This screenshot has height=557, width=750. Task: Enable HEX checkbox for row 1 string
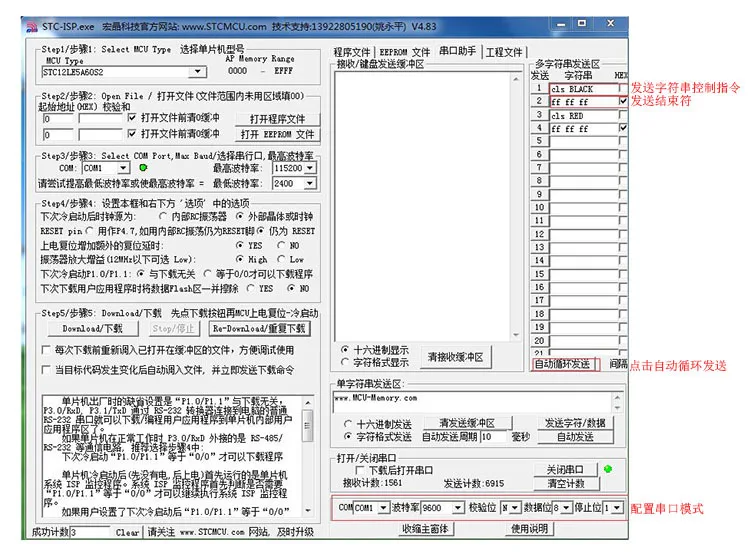pyautogui.click(x=622, y=88)
